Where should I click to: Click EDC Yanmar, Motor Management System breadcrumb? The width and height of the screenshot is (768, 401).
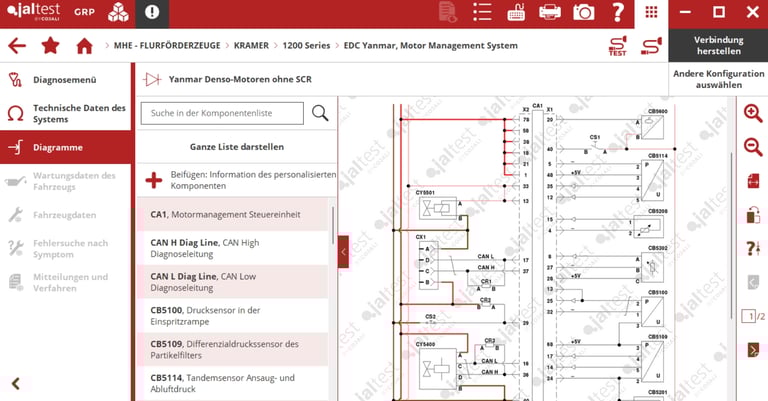pyautogui.click(x=431, y=46)
